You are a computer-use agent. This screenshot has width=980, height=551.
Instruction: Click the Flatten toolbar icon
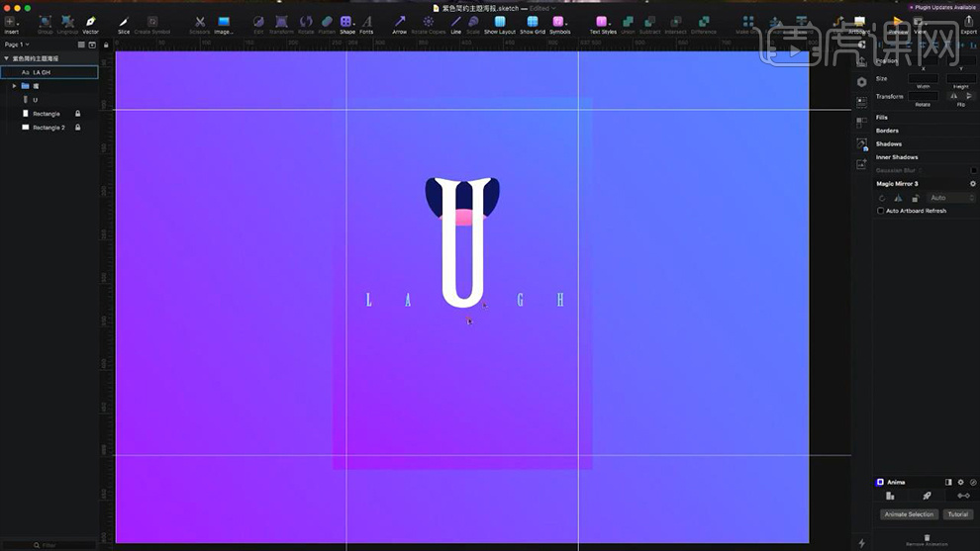pyautogui.click(x=327, y=22)
